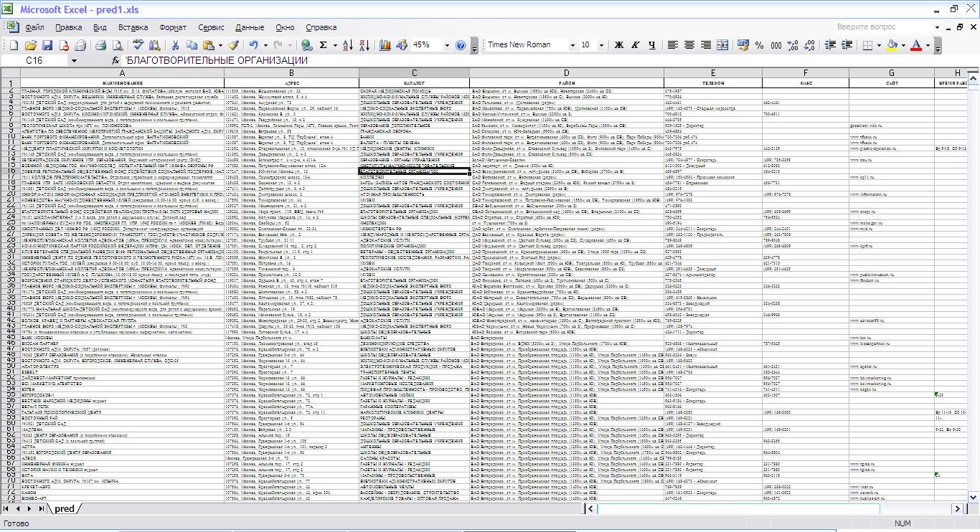The height and width of the screenshot is (532, 980).
Task: Select column A header
Action: click(x=122, y=73)
